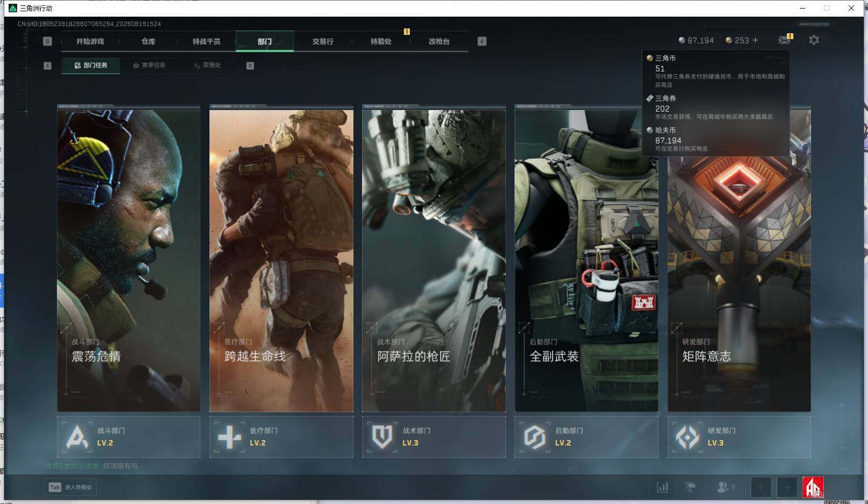Click the 三角币 coin icon beside 253
Viewport: 868px width, 504px height.
(729, 40)
